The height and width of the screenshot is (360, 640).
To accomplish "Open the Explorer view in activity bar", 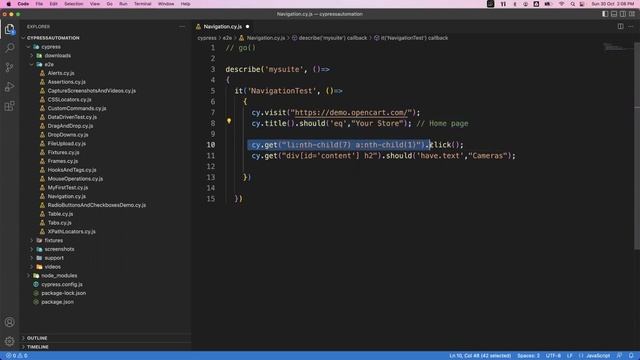I will [9, 29].
